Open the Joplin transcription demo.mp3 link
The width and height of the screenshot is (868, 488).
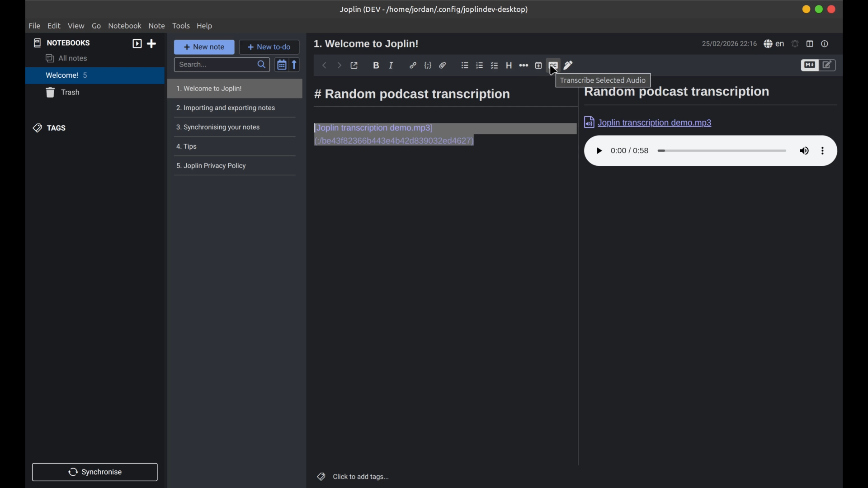655,122
